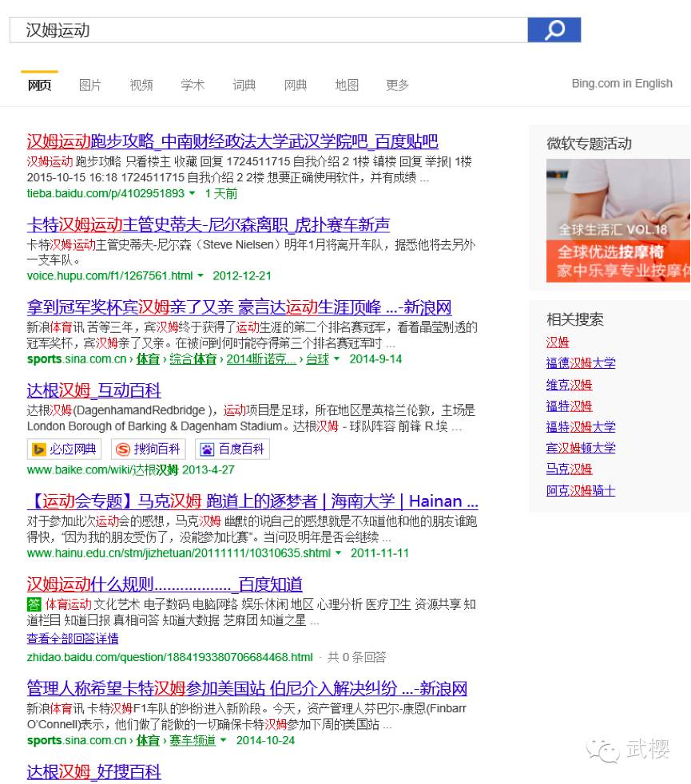Screen dimensions: 691x784
Task: Click the green 答 answer icon
Action: coord(34,604)
